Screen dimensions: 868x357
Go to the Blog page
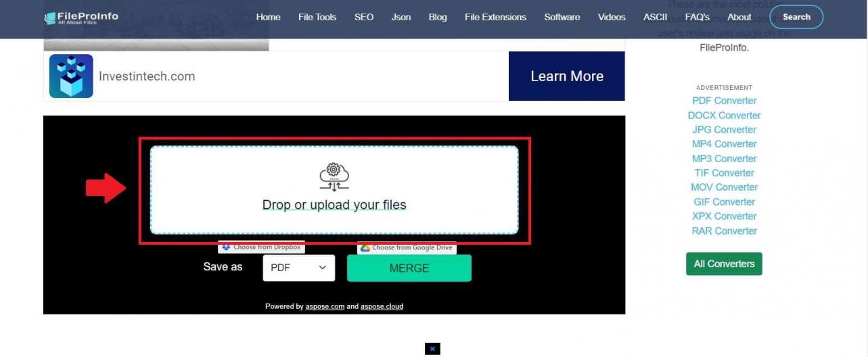438,17
